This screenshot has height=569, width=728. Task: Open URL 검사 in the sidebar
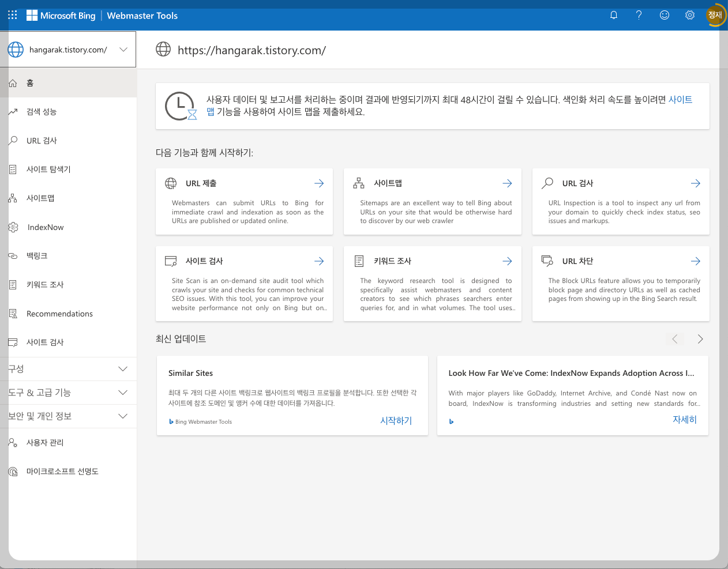click(68, 141)
